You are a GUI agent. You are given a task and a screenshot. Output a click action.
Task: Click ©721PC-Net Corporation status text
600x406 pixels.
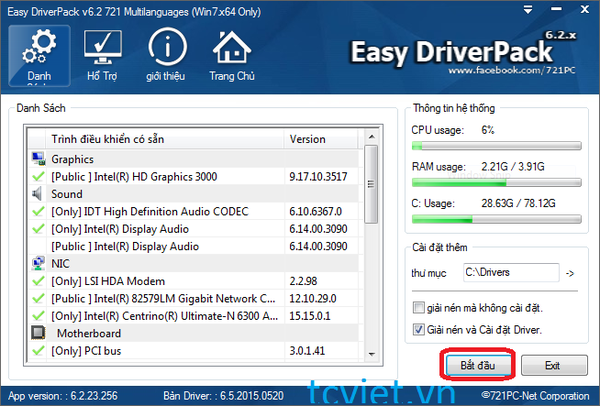[x=535, y=396]
